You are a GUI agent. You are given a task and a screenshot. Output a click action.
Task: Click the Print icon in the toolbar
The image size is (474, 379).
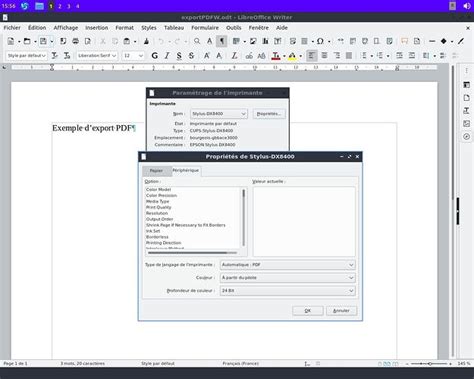point(76,41)
